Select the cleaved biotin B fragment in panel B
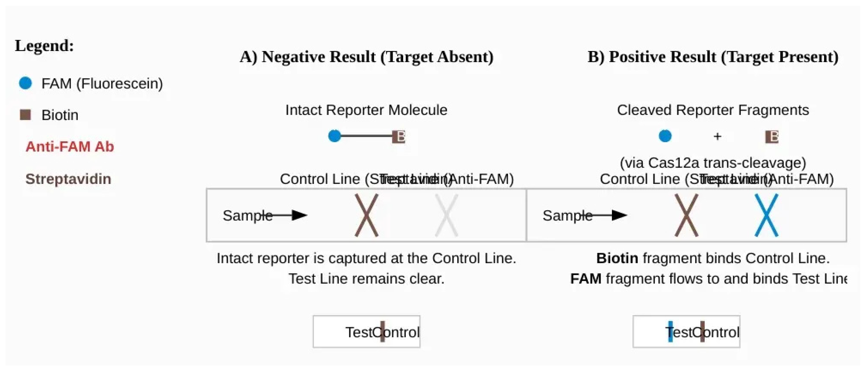This screenshot has width=868, height=371. 772,137
